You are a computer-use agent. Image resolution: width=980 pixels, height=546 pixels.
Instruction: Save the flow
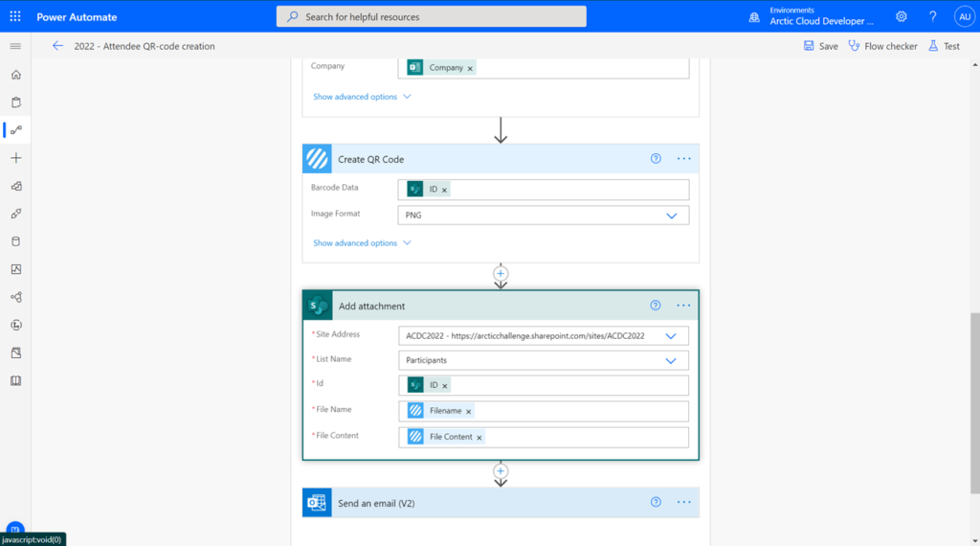pos(820,46)
